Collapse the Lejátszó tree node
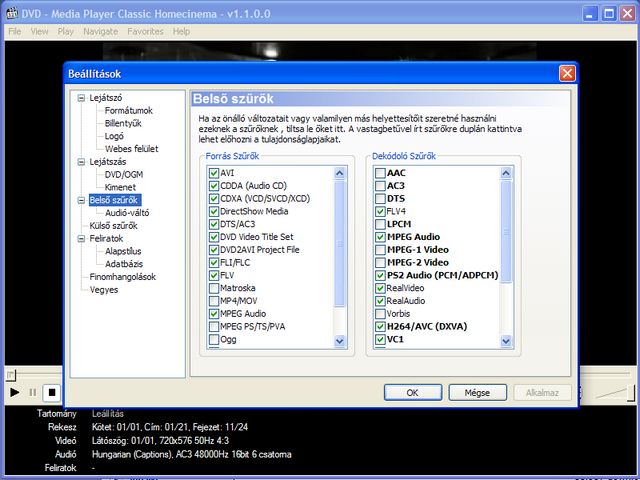 [81, 98]
